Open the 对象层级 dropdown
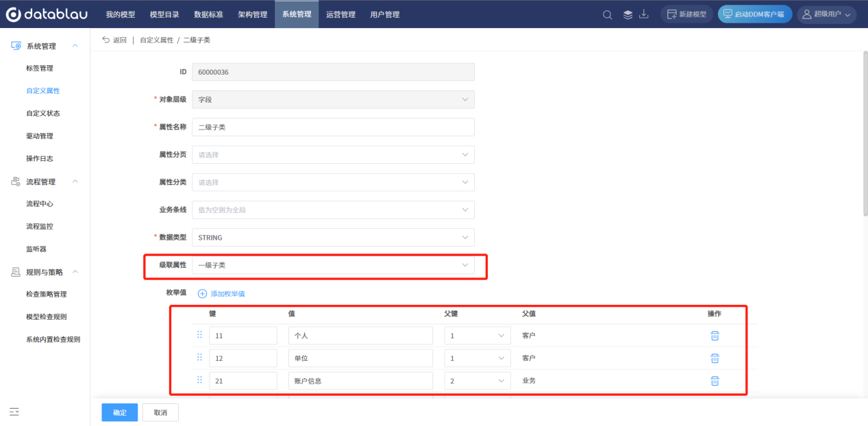This screenshot has width=868, height=426. tap(333, 99)
